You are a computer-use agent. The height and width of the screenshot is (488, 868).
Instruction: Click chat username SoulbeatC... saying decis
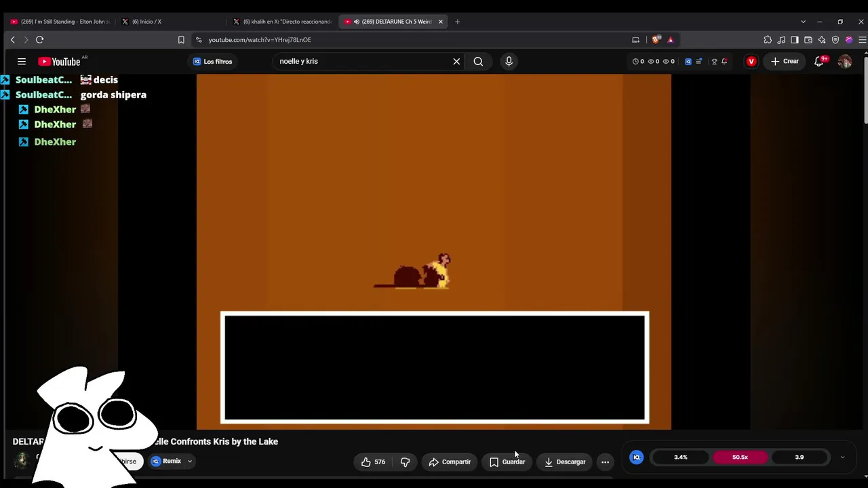point(43,80)
